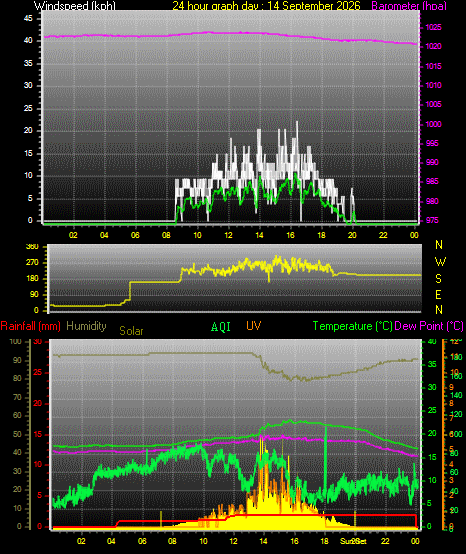Click the 1025 value on barometer scale
466x554 pixels.
433,27
